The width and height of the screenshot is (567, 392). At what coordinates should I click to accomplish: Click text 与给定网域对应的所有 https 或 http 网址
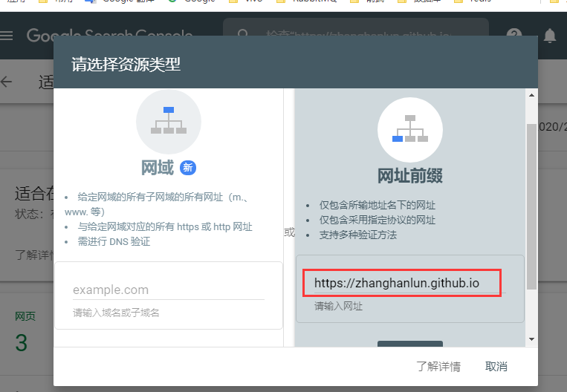[165, 226]
